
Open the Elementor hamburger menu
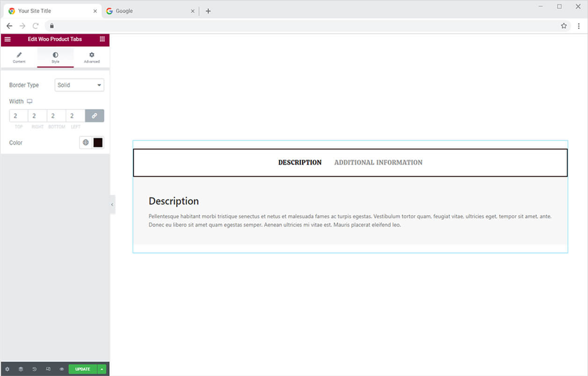coord(7,39)
